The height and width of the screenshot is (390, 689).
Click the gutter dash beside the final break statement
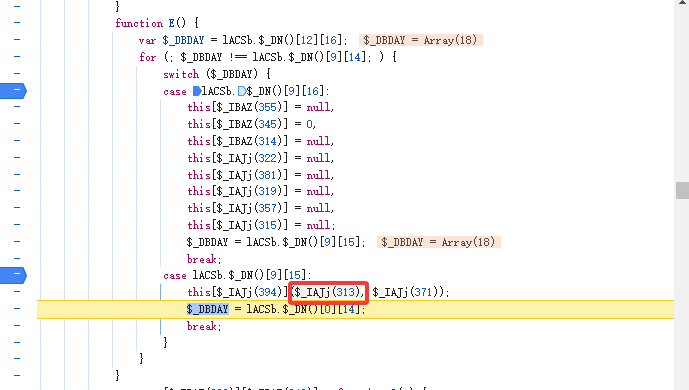pos(17,325)
